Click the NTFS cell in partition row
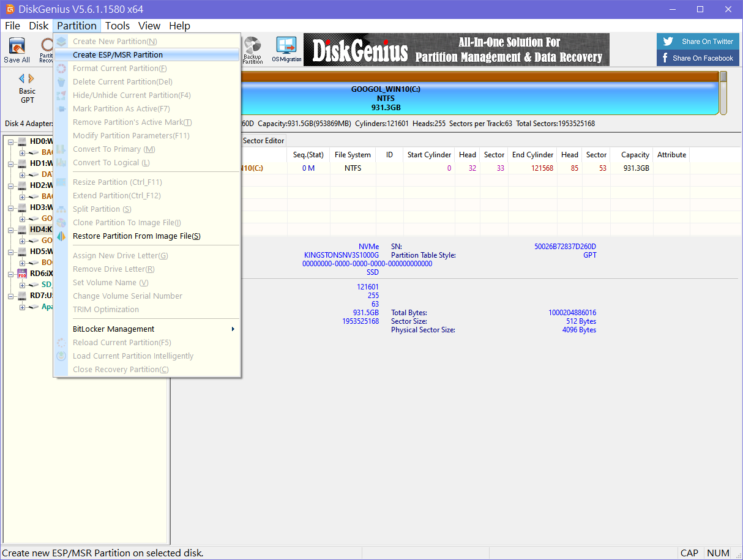The width and height of the screenshot is (743, 560). pos(353,168)
